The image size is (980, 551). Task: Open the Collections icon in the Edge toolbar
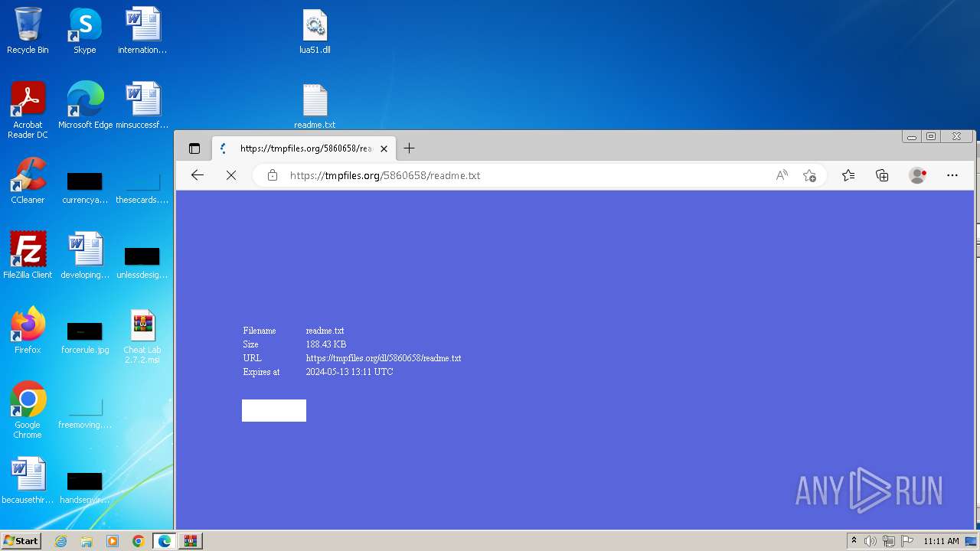(x=882, y=175)
